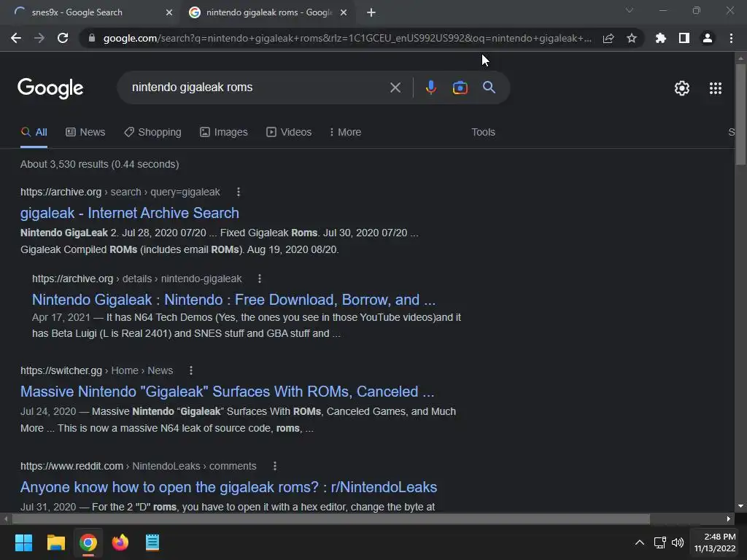Open the tab search chevron
747x560 pixels.
click(x=630, y=10)
